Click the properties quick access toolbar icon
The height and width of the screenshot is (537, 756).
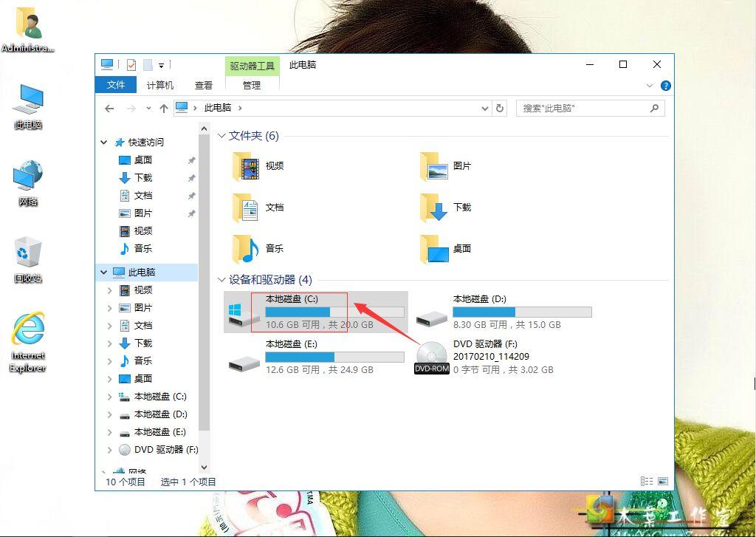point(131,65)
